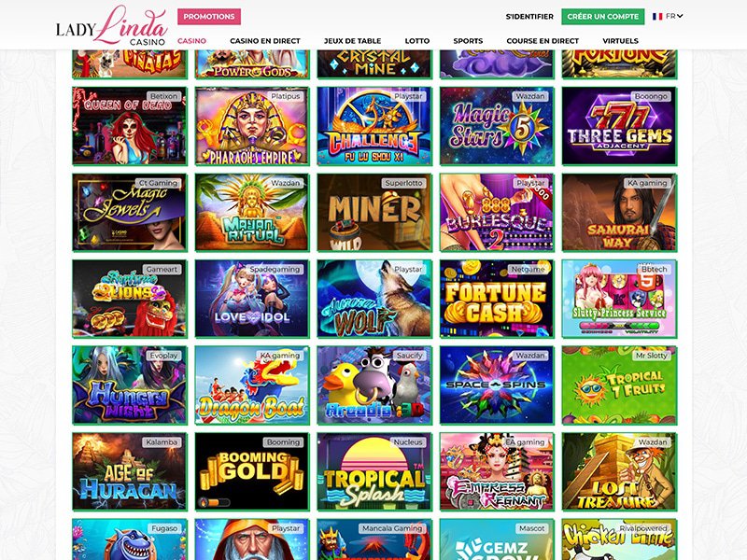Select the Jeux de table menu item
Screen dimensions: 747x560
coord(353,41)
